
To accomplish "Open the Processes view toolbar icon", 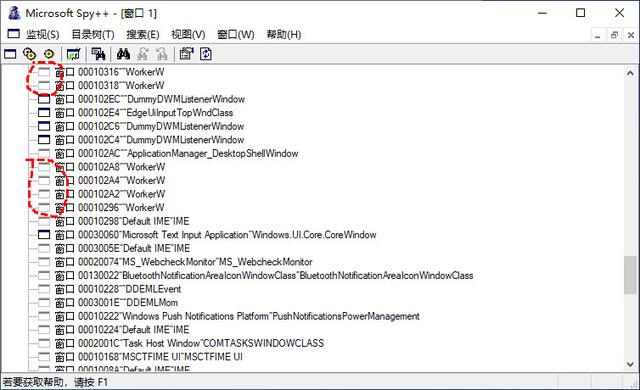I will (29, 54).
